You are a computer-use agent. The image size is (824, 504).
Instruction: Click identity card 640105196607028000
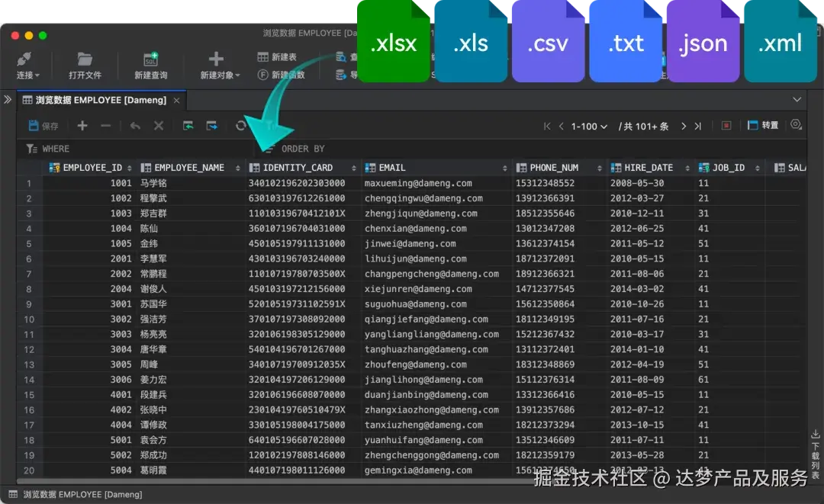296,441
